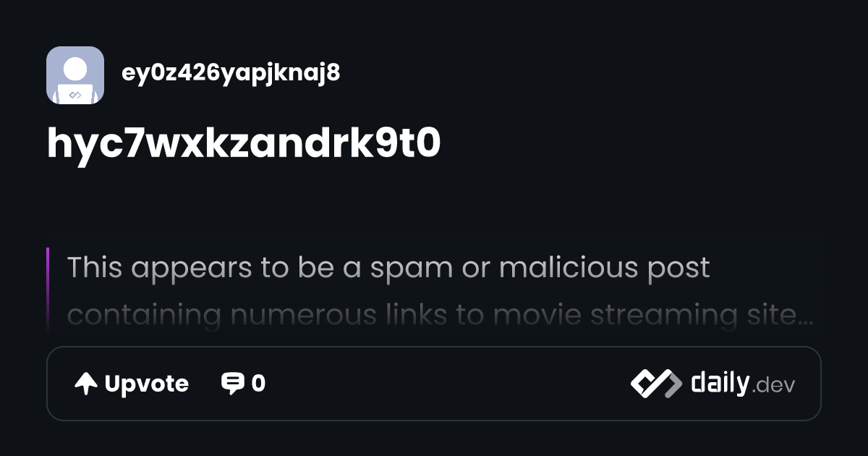868x456 pixels.
Task: Click the laptop glyph inside the avatar
Action: coord(75,94)
